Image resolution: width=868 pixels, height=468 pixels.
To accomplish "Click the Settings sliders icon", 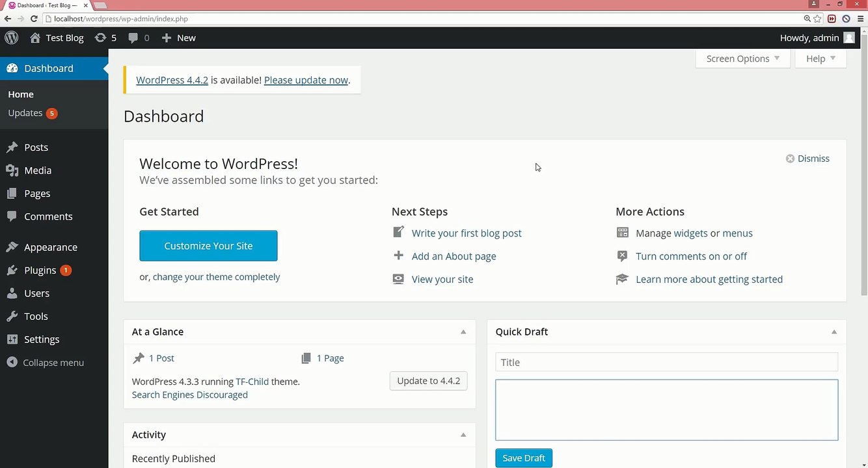I will [12, 339].
